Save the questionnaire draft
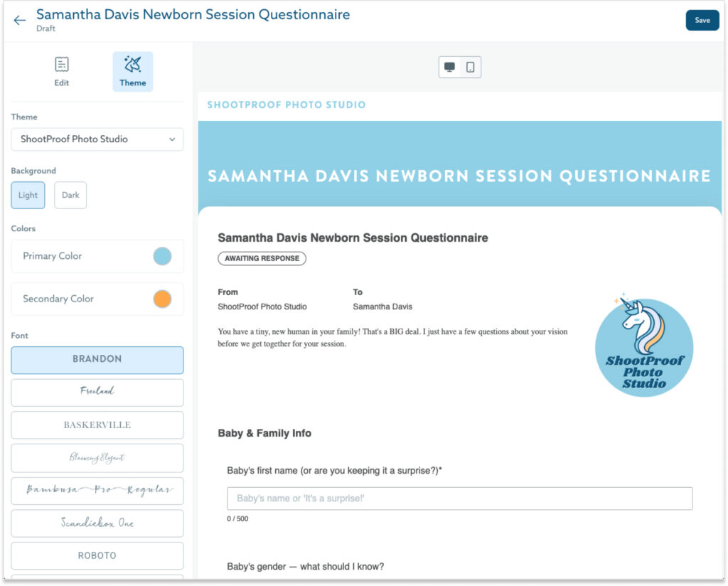The image size is (728, 586). click(x=702, y=20)
